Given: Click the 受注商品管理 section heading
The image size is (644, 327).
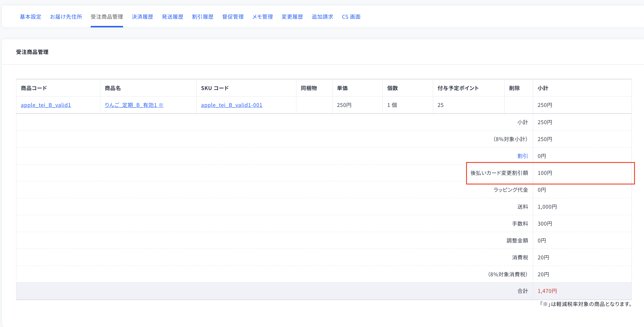Looking at the screenshot, I should (x=32, y=52).
